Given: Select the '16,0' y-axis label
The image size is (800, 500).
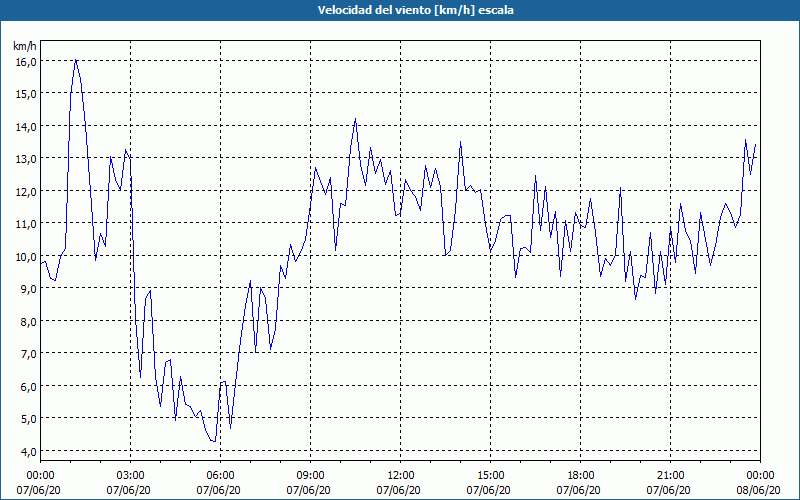Looking at the screenshot, I should 26,61.
